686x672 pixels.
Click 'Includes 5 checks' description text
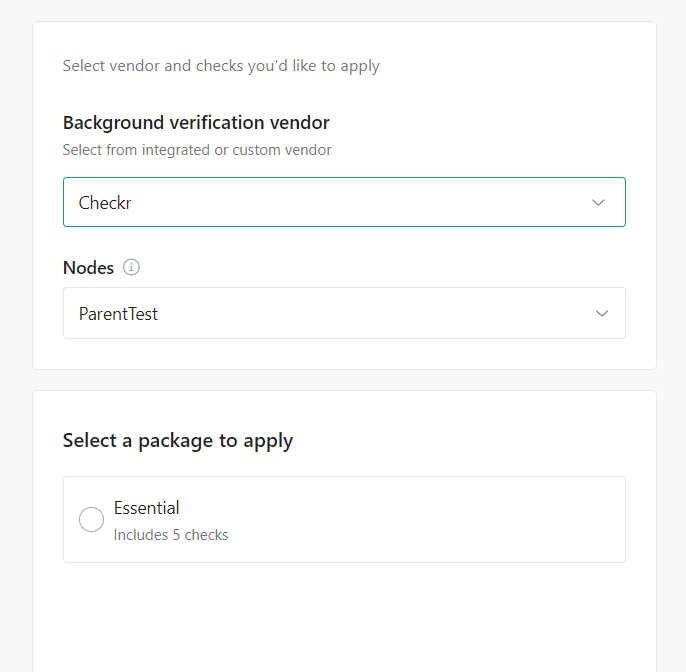[x=171, y=535]
